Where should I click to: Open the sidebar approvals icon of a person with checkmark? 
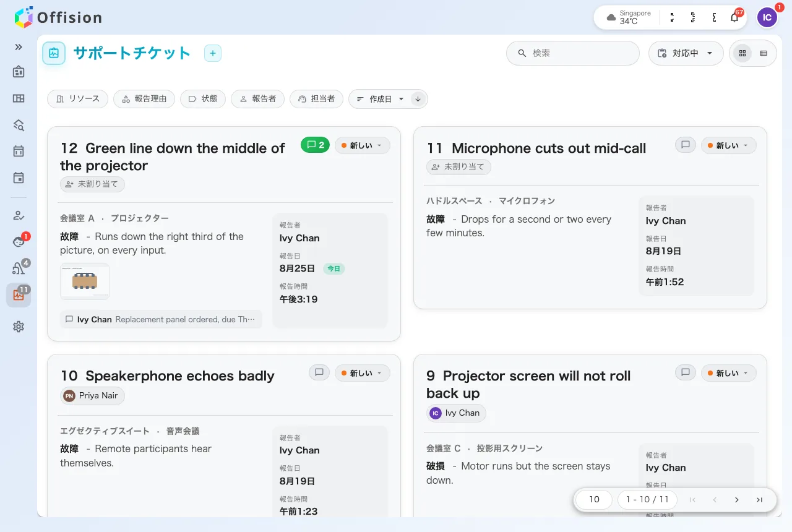(19, 215)
